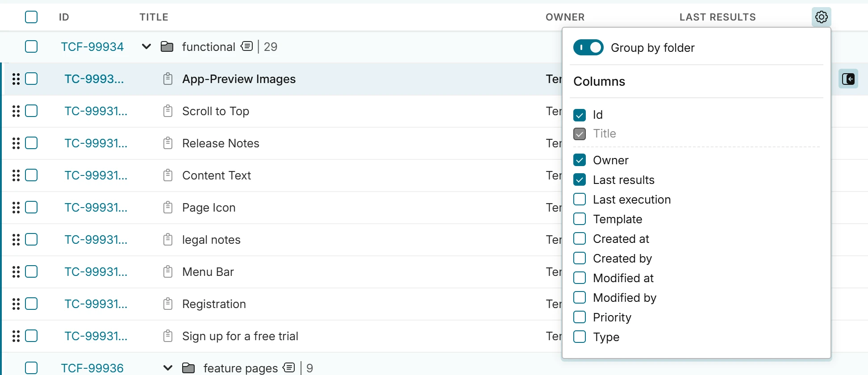The width and height of the screenshot is (868, 375).
Task: Click drag handle icon for Scroll to Top
Action: tap(16, 111)
